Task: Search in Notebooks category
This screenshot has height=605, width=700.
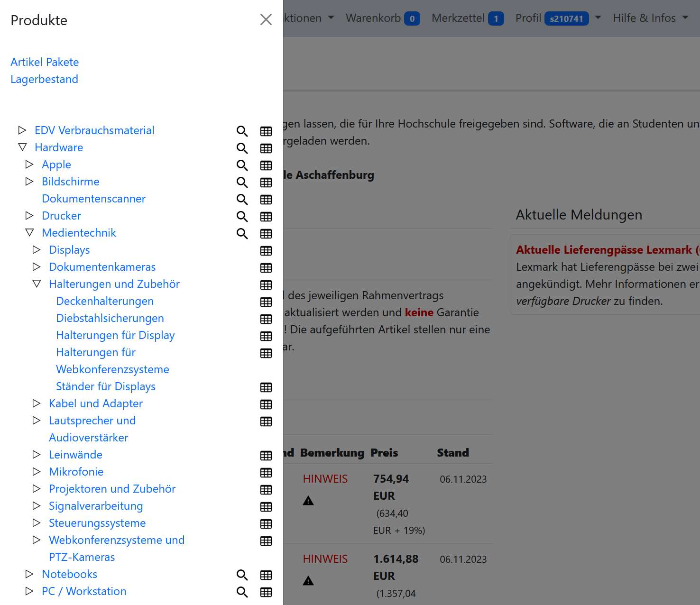Action: pos(242,575)
